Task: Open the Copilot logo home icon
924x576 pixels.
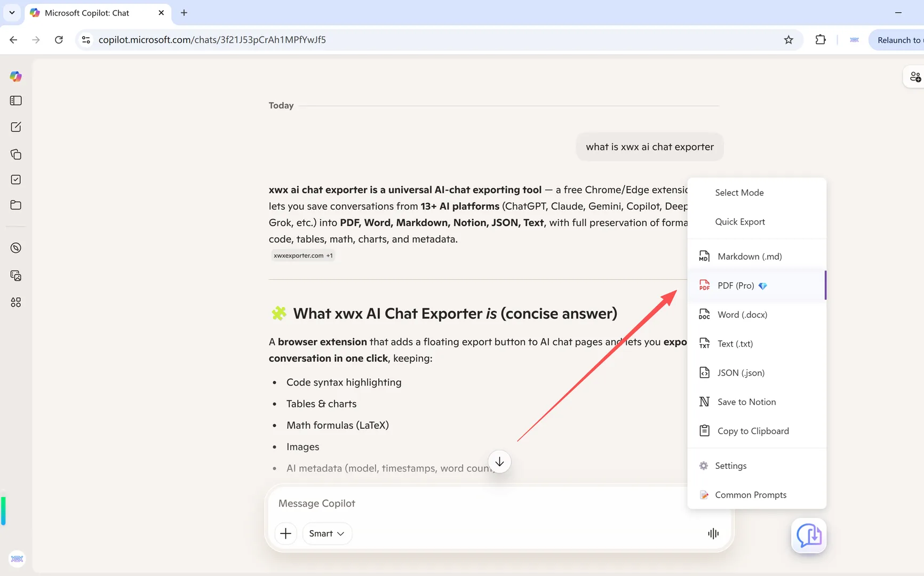Action: point(16,76)
